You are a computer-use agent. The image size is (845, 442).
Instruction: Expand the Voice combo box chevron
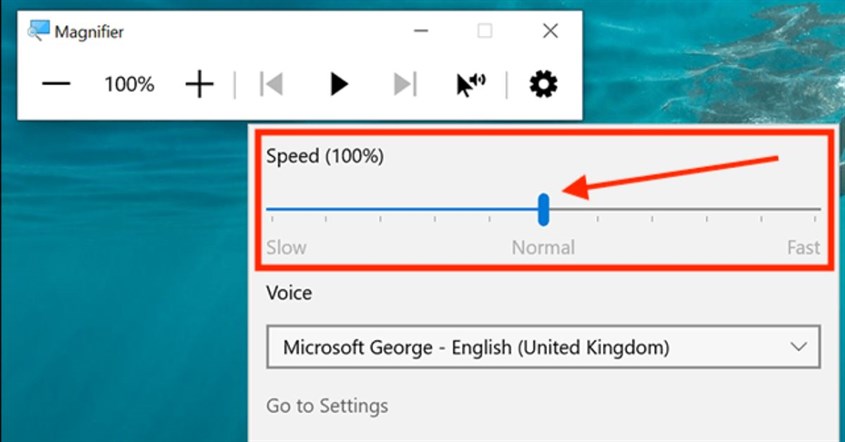[798, 347]
